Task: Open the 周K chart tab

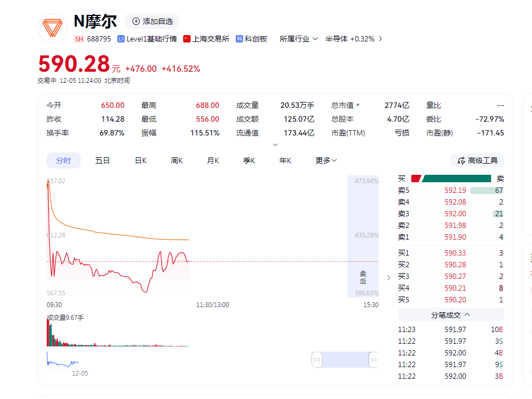Action: (x=177, y=160)
